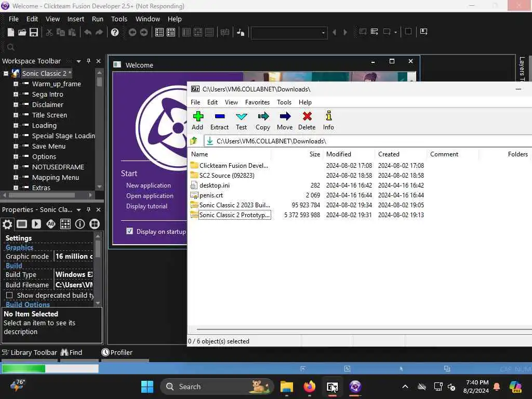The height and width of the screenshot is (399, 532).
Task: Open the Properties panel options dropdown arrow
Action: coord(79,210)
